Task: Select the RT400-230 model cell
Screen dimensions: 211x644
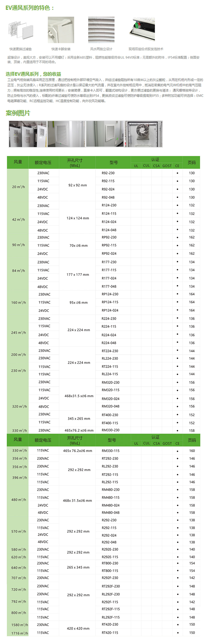Action: coord(110,415)
